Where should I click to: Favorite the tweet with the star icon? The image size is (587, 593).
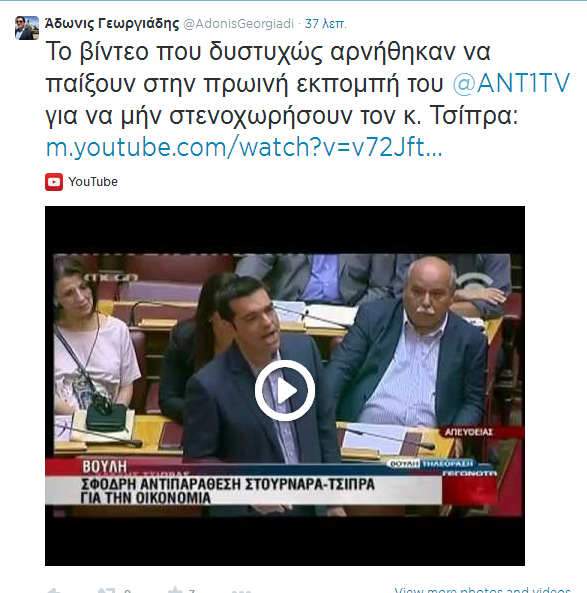click(x=175, y=590)
